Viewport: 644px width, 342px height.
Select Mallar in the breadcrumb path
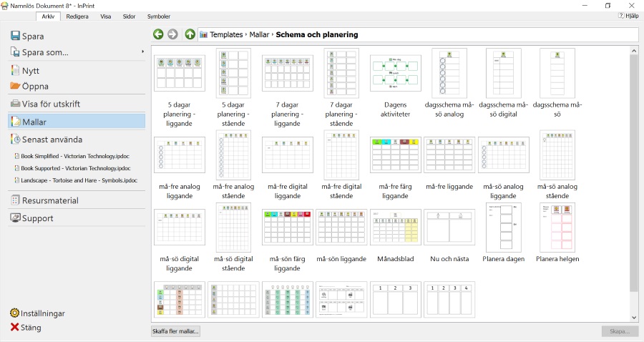(x=259, y=34)
